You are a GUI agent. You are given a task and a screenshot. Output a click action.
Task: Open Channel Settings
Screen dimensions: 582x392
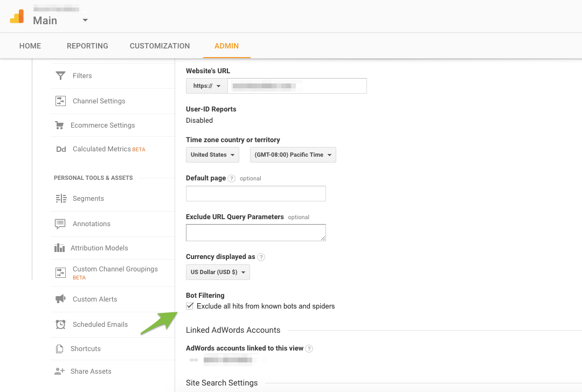[x=99, y=101]
